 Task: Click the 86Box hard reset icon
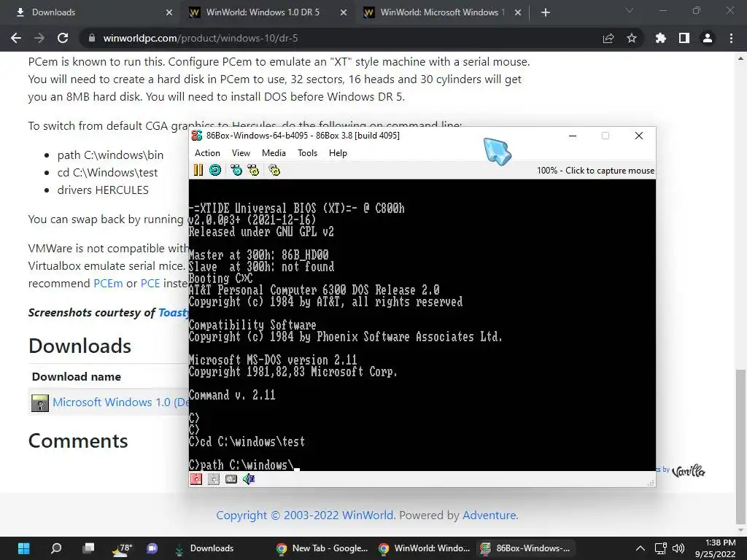click(x=215, y=170)
